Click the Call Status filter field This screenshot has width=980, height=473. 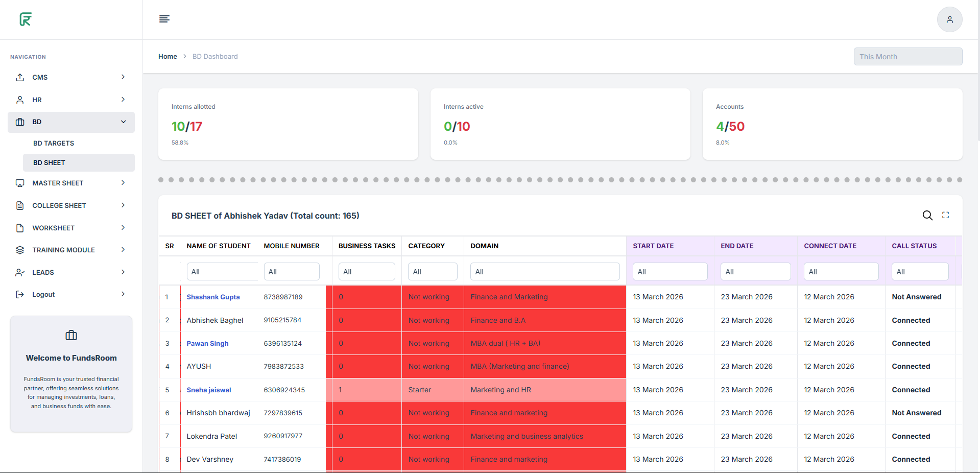coord(919,272)
